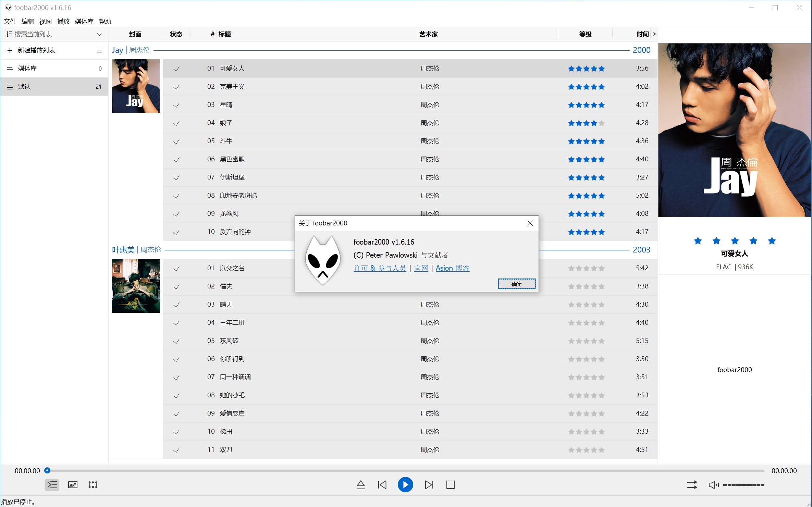
Task: Open playback order shuffle icon
Action: point(692,485)
